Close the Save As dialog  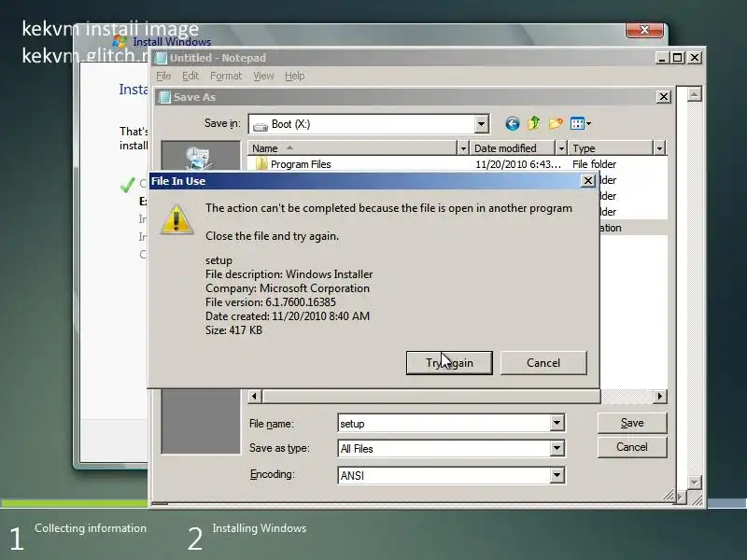click(664, 97)
